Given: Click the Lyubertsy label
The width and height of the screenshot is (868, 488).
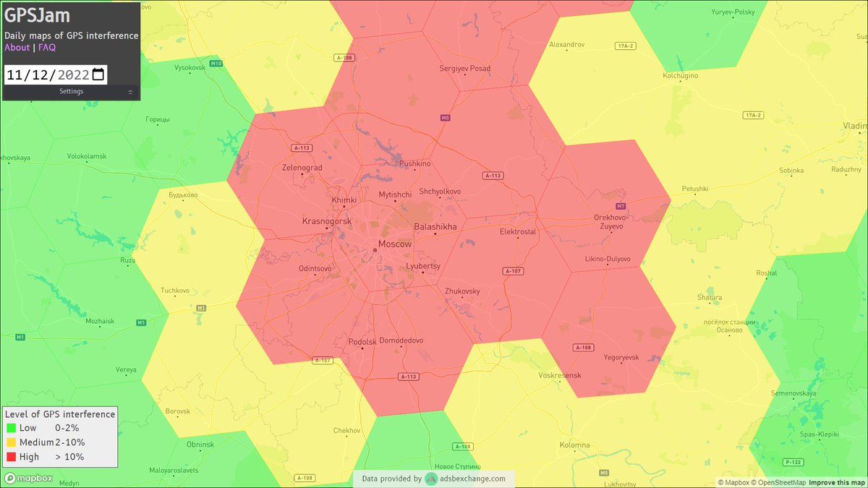Looking at the screenshot, I should [x=423, y=266].
